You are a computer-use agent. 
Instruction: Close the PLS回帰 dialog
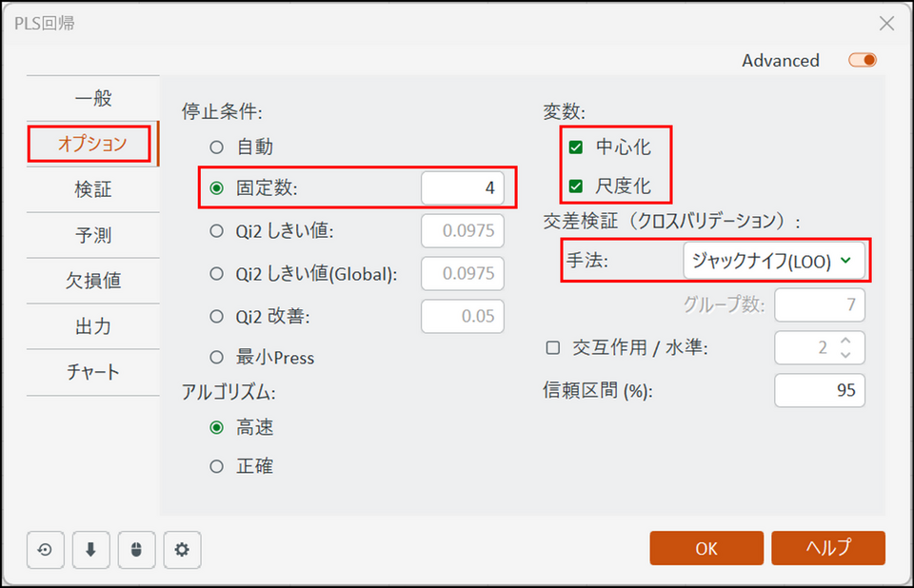pos(886,24)
